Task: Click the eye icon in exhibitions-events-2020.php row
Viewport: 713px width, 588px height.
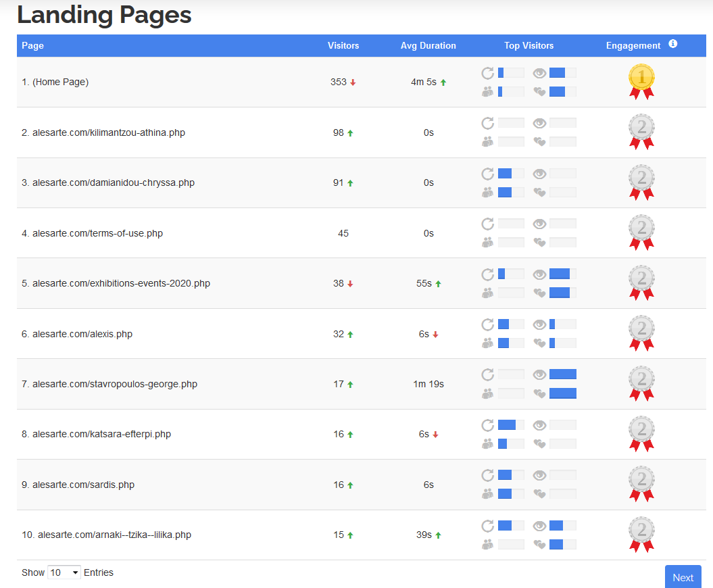Action: click(539, 274)
